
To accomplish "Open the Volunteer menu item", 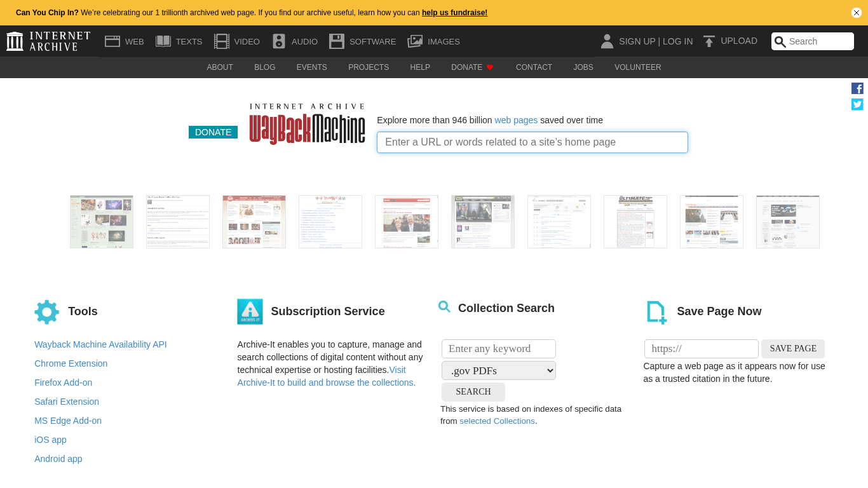I will coord(638,67).
